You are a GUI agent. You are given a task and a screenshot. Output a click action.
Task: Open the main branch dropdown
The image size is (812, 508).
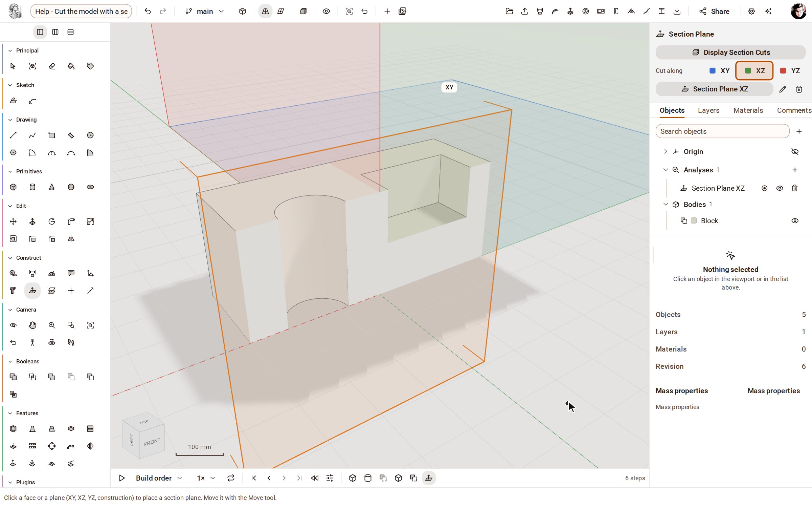pyautogui.click(x=205, y=11)
